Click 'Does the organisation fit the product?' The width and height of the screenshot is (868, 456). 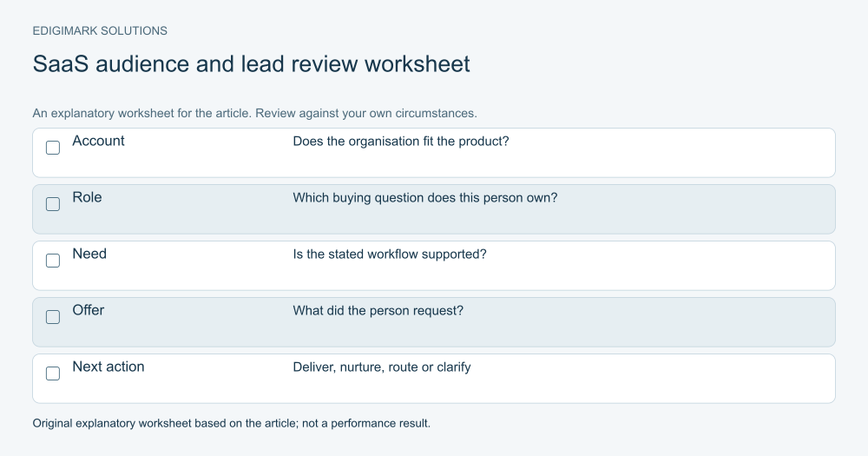[x=401, y=142]
